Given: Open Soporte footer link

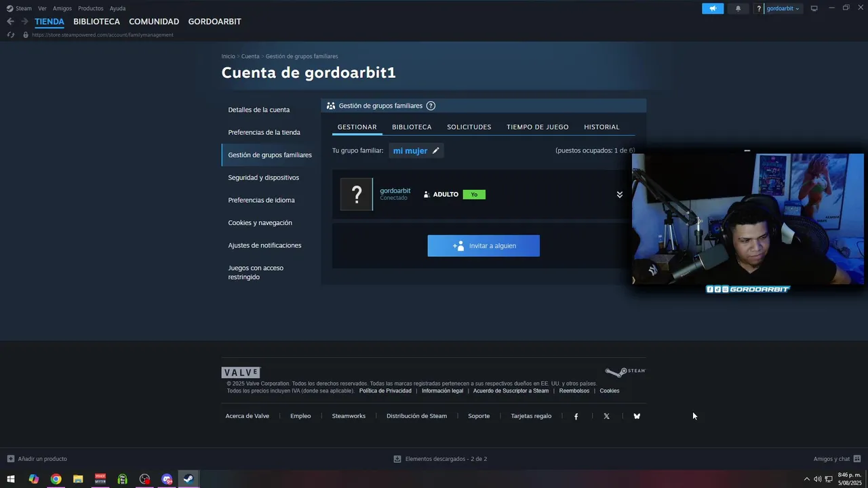Looking at the screenshot, I should [479, 416].
